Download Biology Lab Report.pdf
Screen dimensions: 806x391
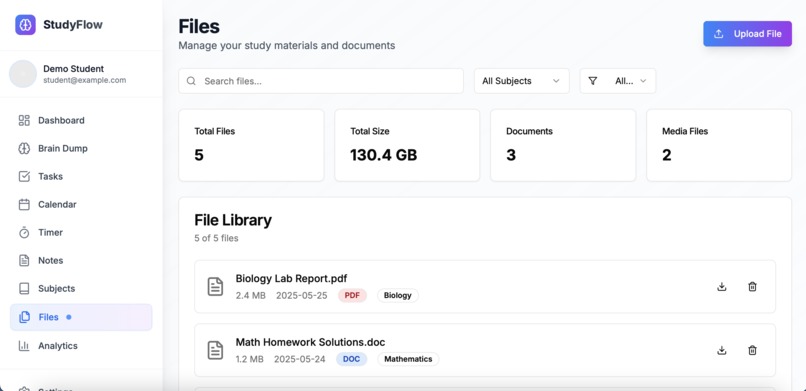[722, 287]
